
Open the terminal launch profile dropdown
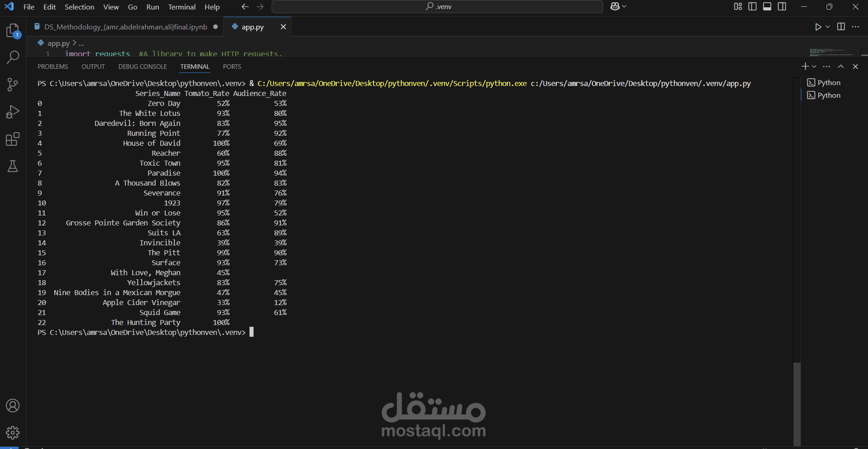(x=814, y=67)
